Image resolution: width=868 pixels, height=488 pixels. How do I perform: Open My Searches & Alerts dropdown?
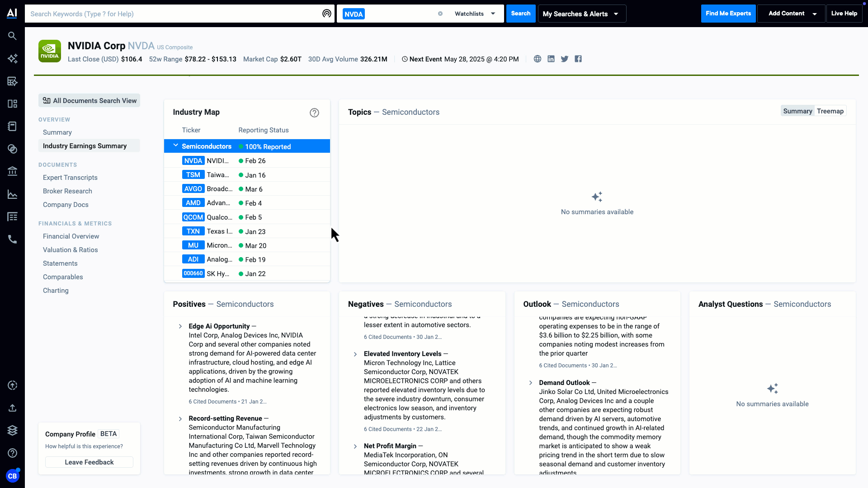point(582,14)
